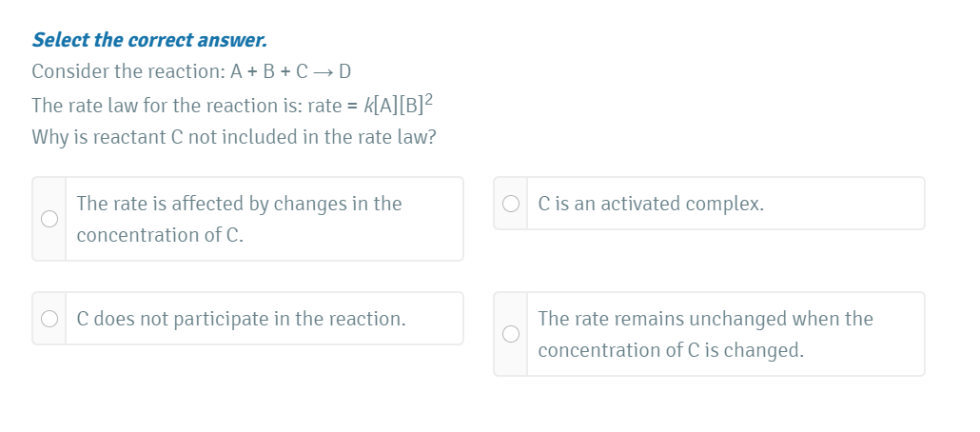Choose the 'C is an activated complex' radio button
Viewport: 980px width, 432px height.
tap(511, 204)
